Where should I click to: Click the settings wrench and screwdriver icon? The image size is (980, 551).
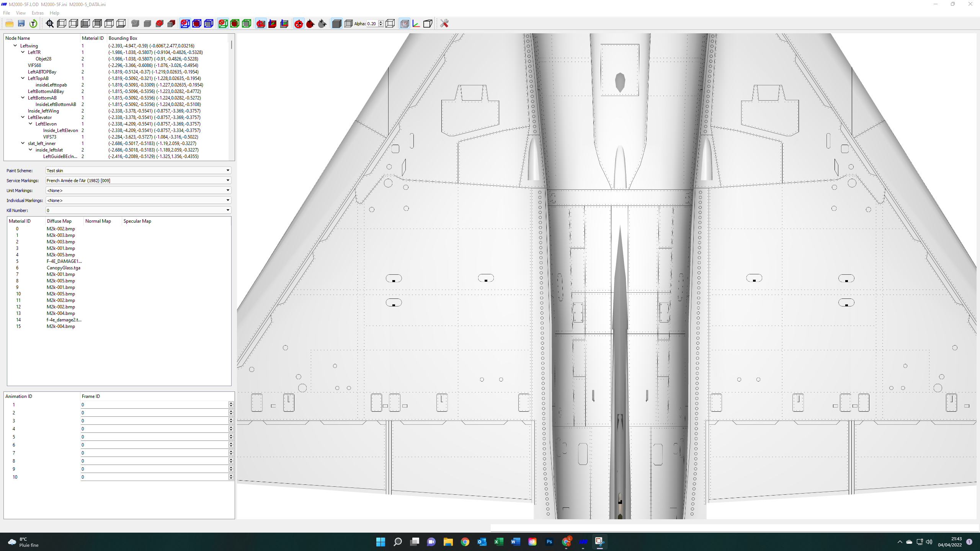tap(444, 24)
